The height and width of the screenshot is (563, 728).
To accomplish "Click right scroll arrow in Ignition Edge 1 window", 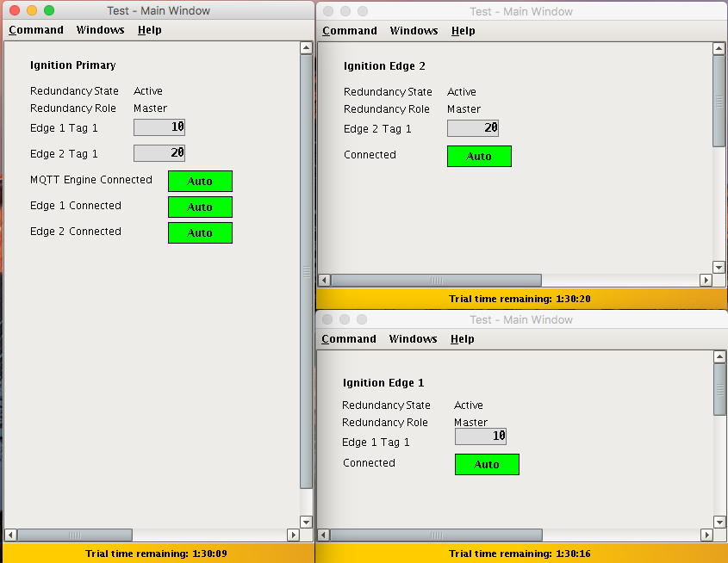I will click(706, 535).
